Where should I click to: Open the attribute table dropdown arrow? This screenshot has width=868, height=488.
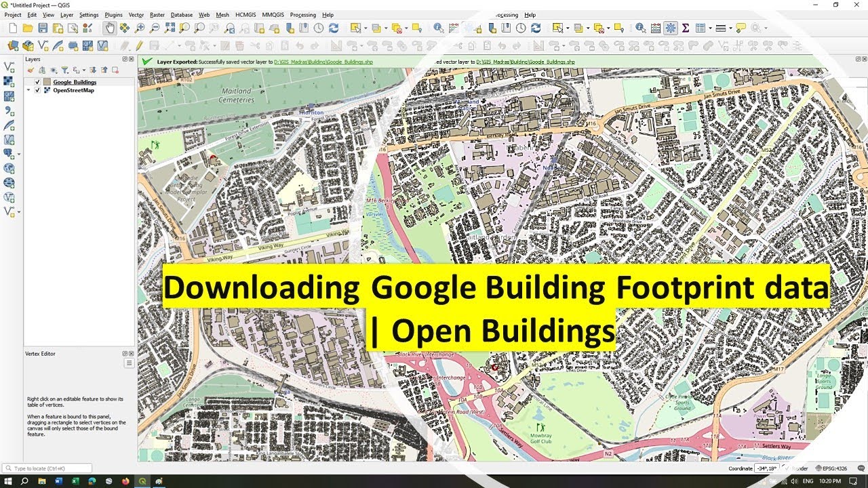(710, 28)
